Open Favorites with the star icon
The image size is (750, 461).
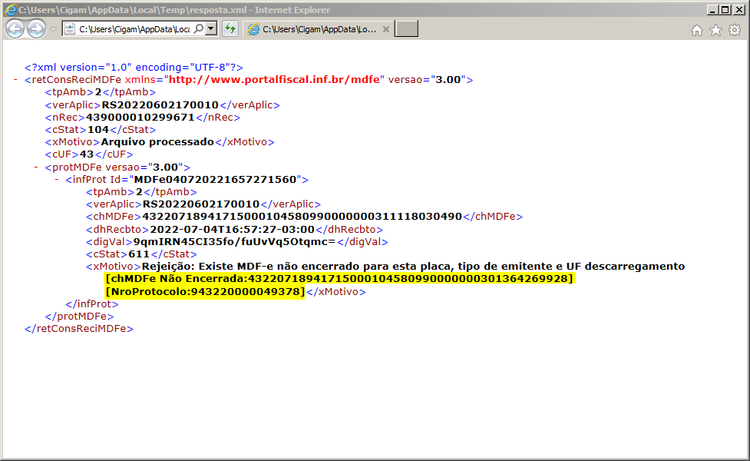pos(716,31)
